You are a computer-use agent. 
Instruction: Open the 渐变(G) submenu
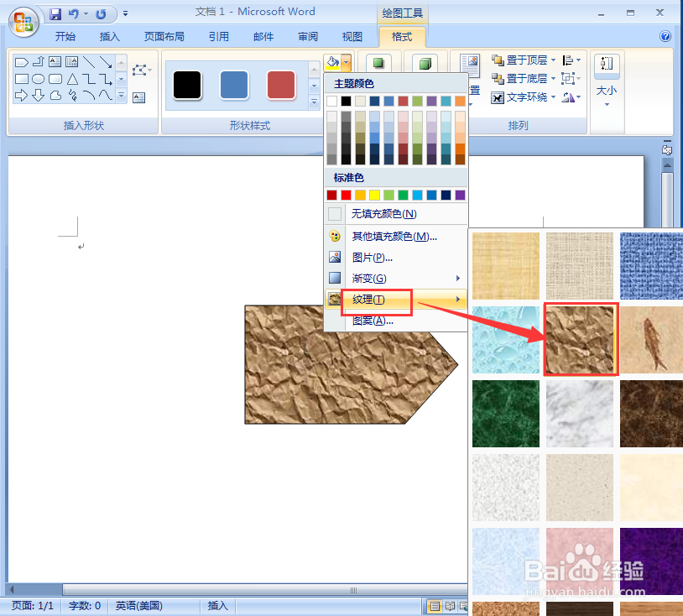[x=396, y=279]
